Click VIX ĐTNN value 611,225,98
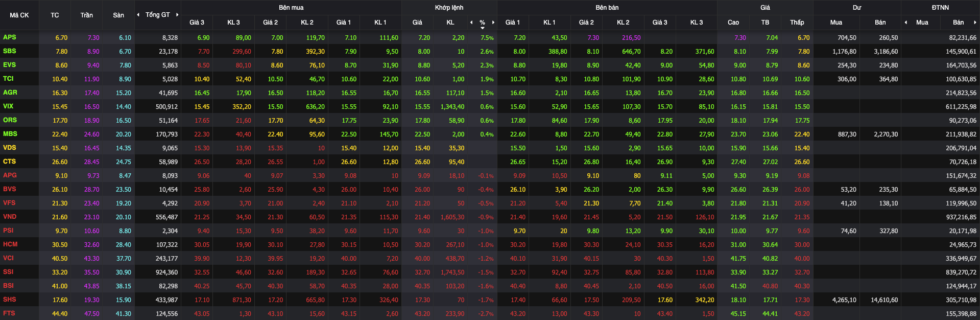The image size is (980, 320). coord(961,107)
